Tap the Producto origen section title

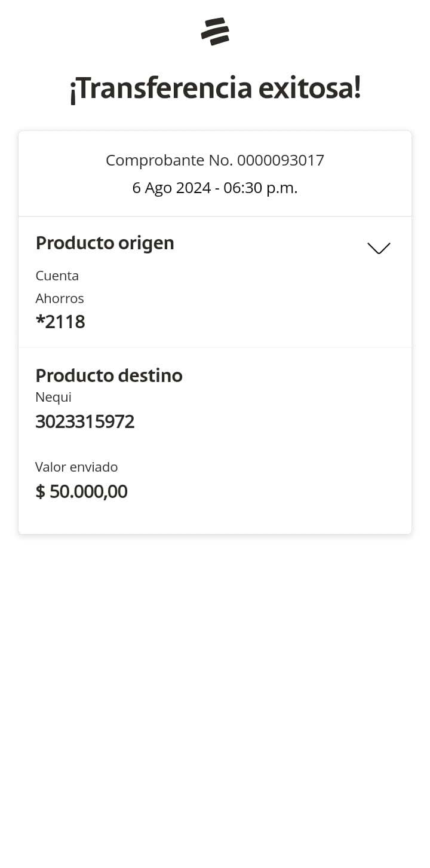click(x=105, y=243)
